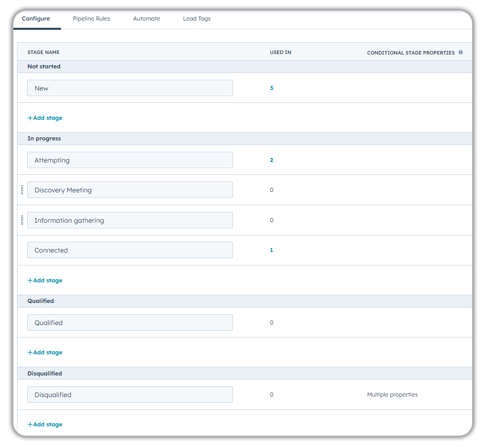The image size is (486, 448).
Task: Click the Discovery Meeting name field
Action: [130, 190]
